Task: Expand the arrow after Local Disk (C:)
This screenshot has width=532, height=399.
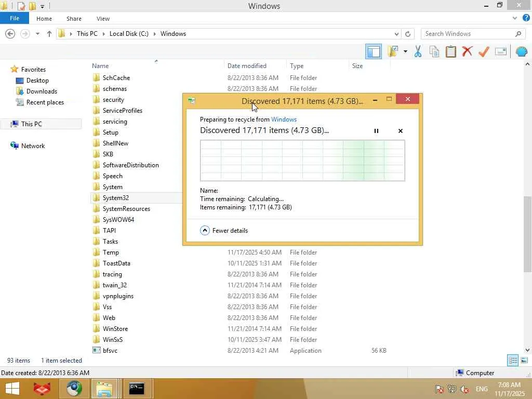Action: (155, 34)
